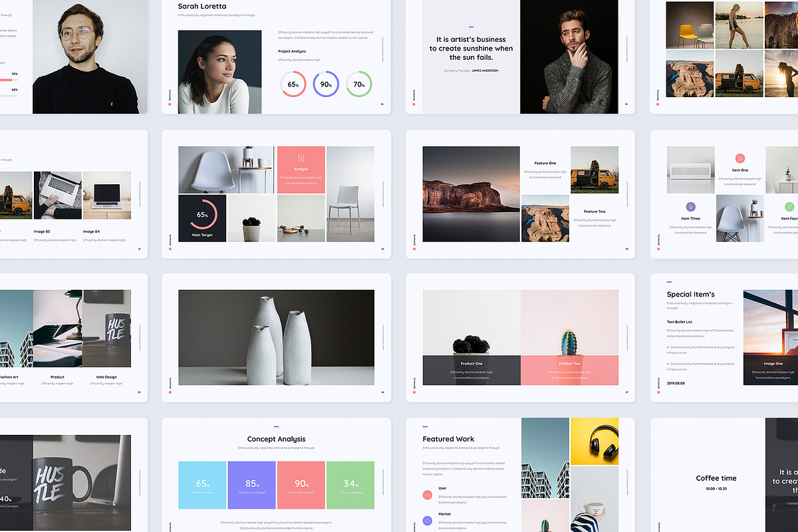The image size is (798, 532).
Task: Click the Product label under the lamp photo
Action: pos(57,377)
